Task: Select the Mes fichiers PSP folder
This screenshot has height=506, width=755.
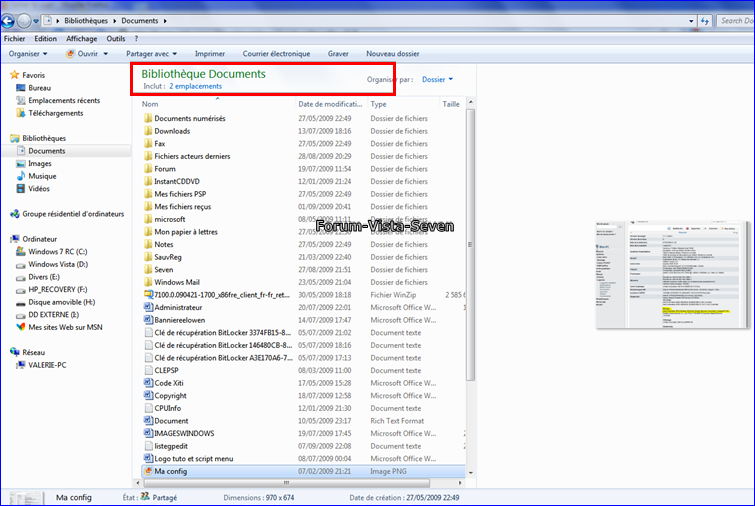Action: pos(180,194)
